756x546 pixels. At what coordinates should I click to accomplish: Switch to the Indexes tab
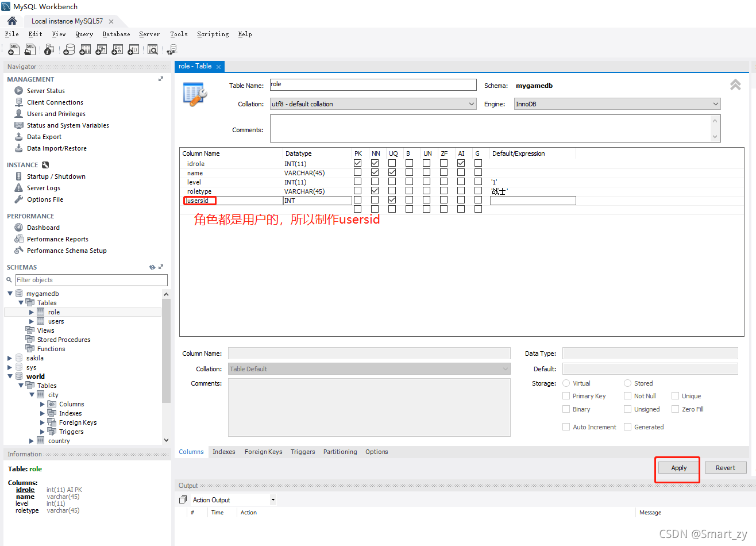click(223, 452)
